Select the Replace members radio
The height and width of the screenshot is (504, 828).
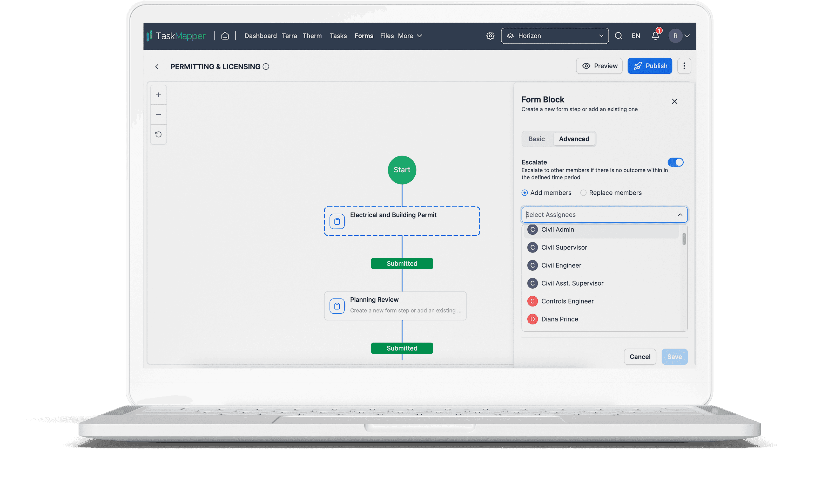[583, 193]
